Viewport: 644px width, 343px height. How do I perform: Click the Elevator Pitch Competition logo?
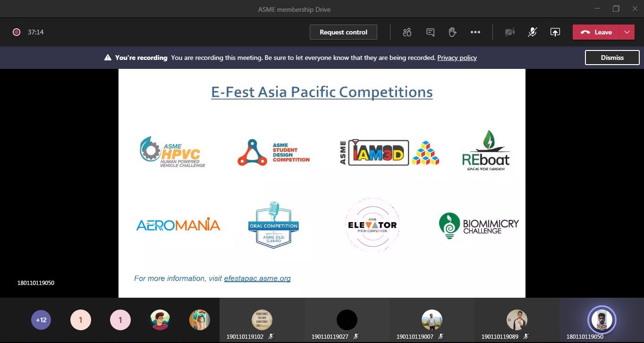(x=373, y=225)
